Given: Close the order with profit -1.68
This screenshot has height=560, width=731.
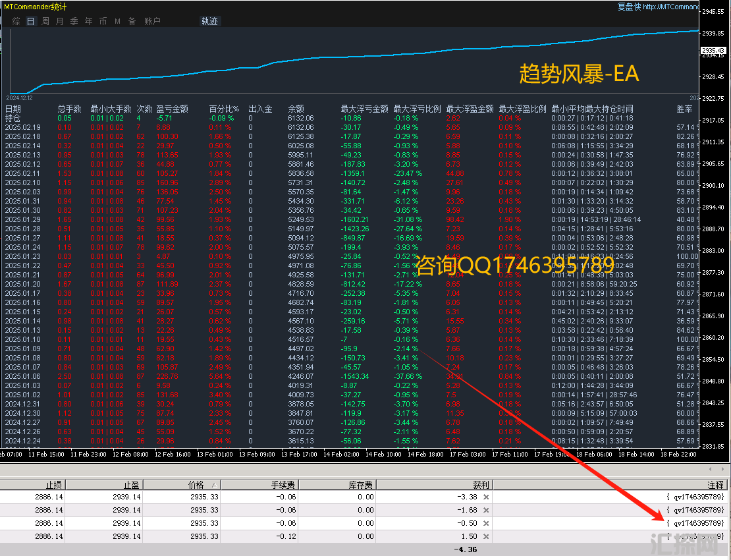Looking at the screenshot, I should click(x=486, y=510).
